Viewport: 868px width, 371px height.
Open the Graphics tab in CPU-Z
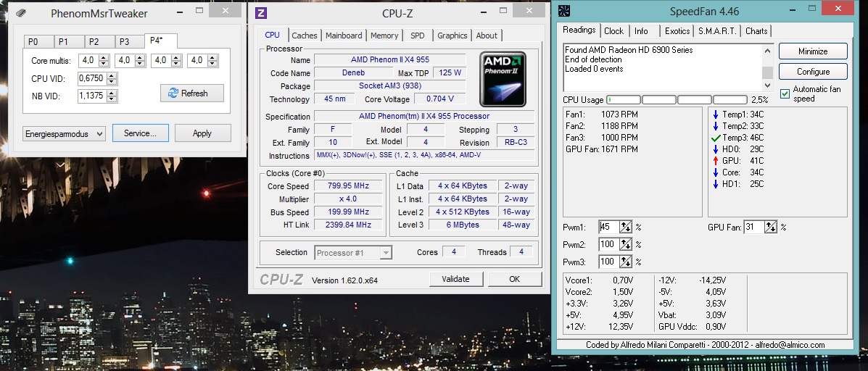pos(452,36)
